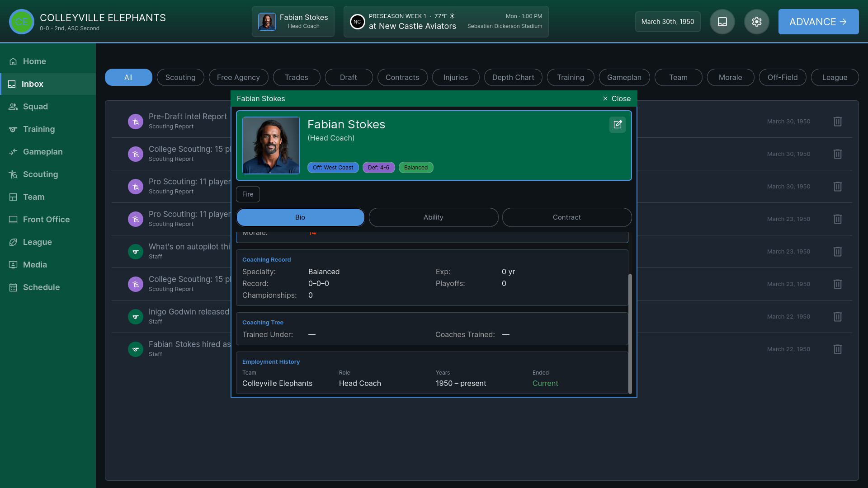Viewport: 868px width, 488px height.
Task: Close the Fabian Stokes dialog
Action: 617,99
